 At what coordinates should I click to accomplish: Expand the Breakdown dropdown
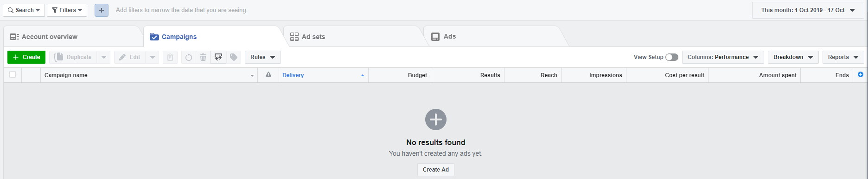pos(793,57)
